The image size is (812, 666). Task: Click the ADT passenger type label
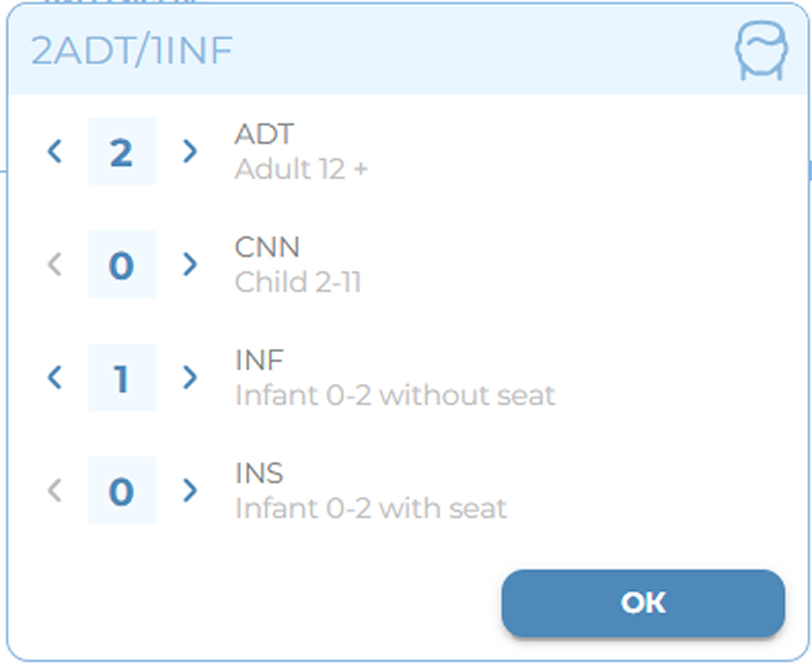tap(264, 133)
